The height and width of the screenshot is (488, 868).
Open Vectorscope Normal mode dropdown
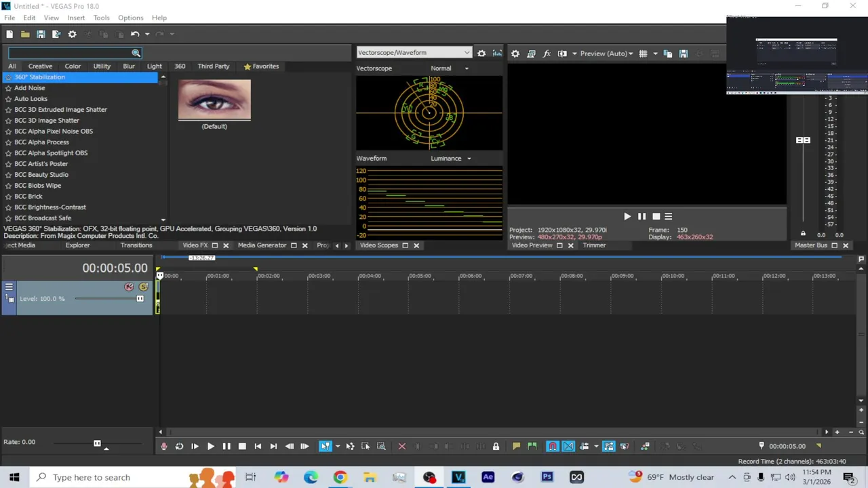(450, 68)
